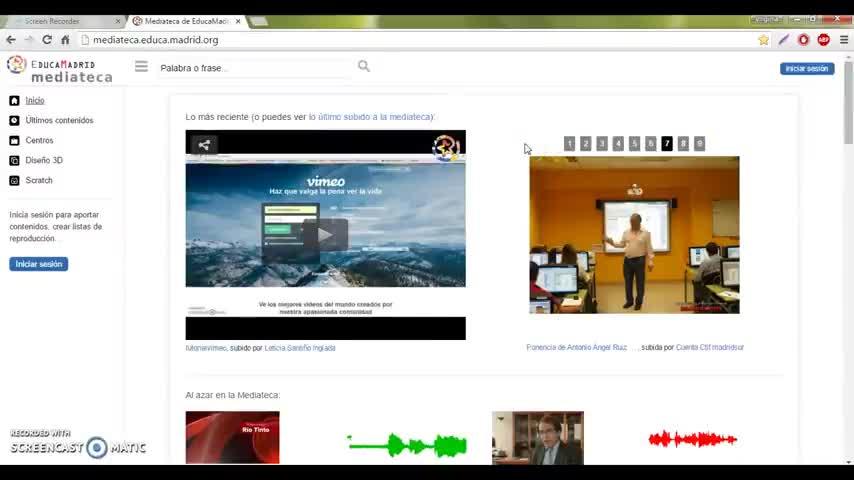Close the Screen Recorder tab

118,21
